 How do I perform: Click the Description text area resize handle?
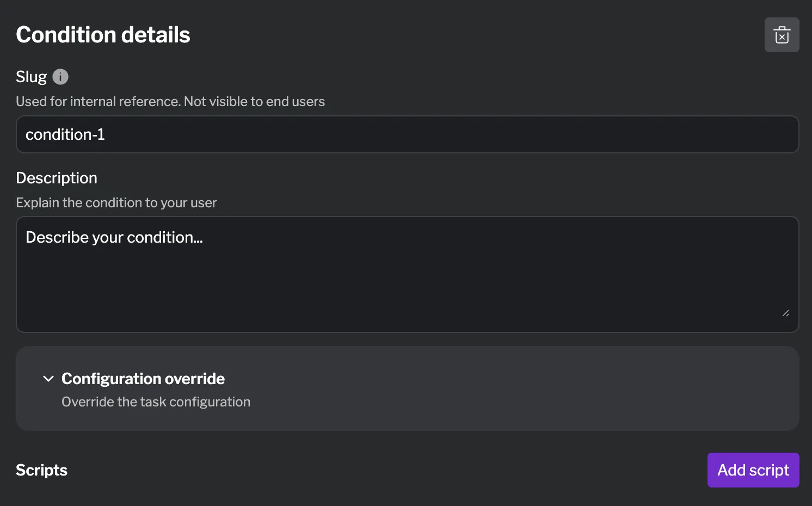785,313
